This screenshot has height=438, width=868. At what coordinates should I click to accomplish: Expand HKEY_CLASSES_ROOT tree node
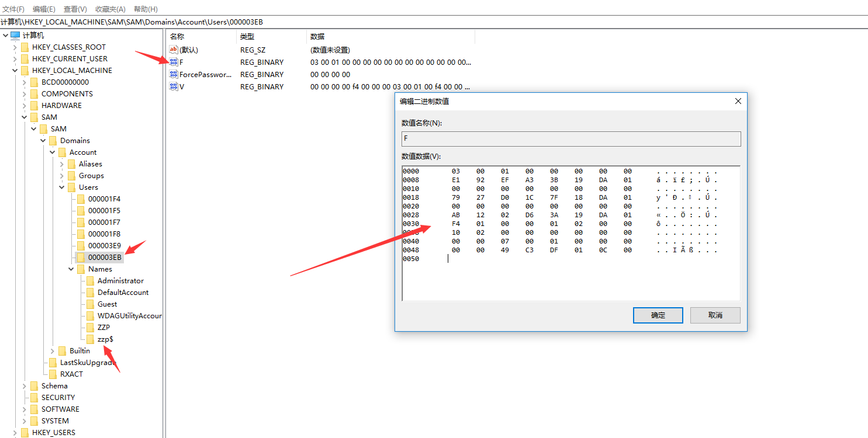click(15, 47)
